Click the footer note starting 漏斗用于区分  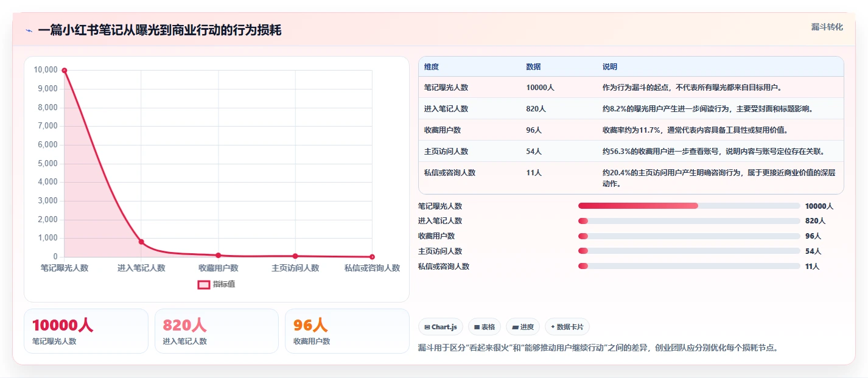pos(598,348)
